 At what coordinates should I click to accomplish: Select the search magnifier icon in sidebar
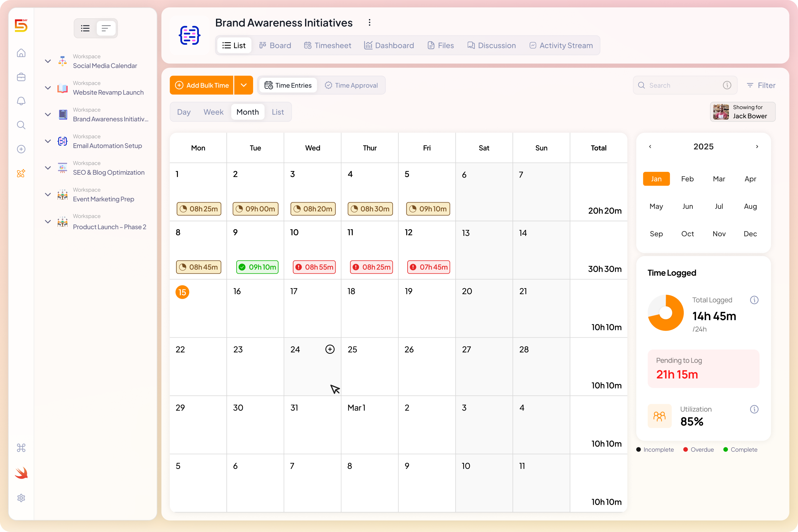(x=21, y=125)
